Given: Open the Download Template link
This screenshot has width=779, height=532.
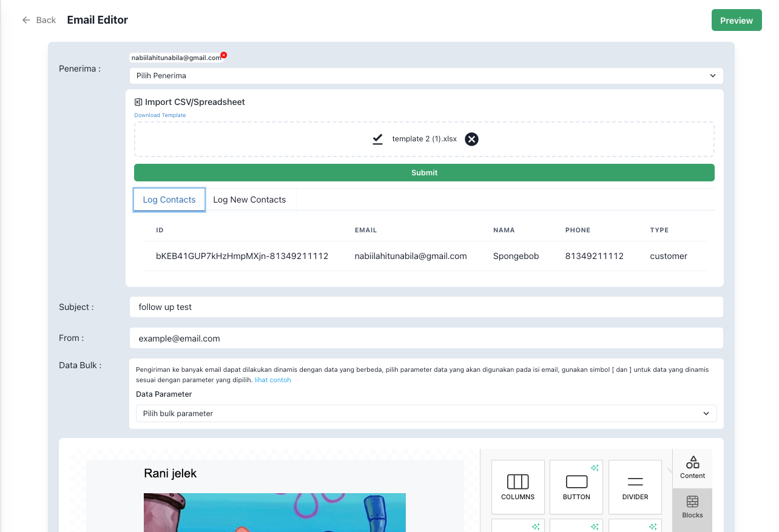Looking at the screenshot, I should 160,115.
